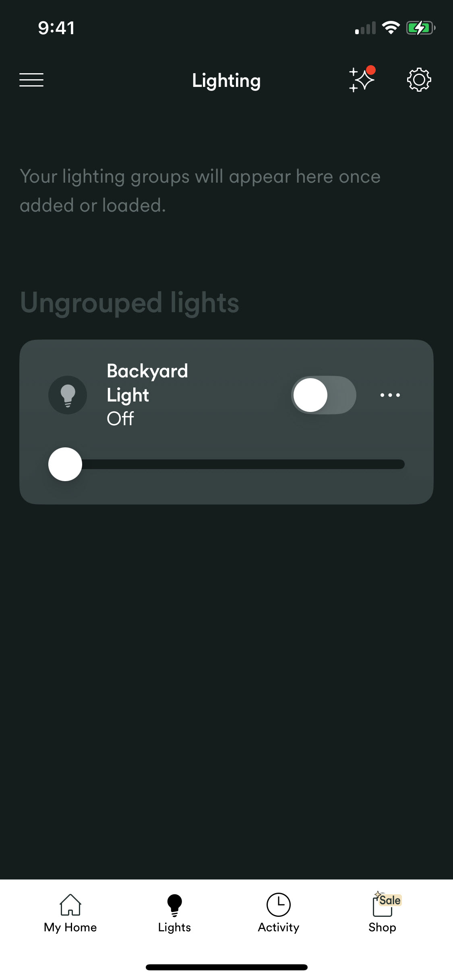Tap the Activity clock icon
The height and width of the screenshot is (980, 453).
(278, 904)
